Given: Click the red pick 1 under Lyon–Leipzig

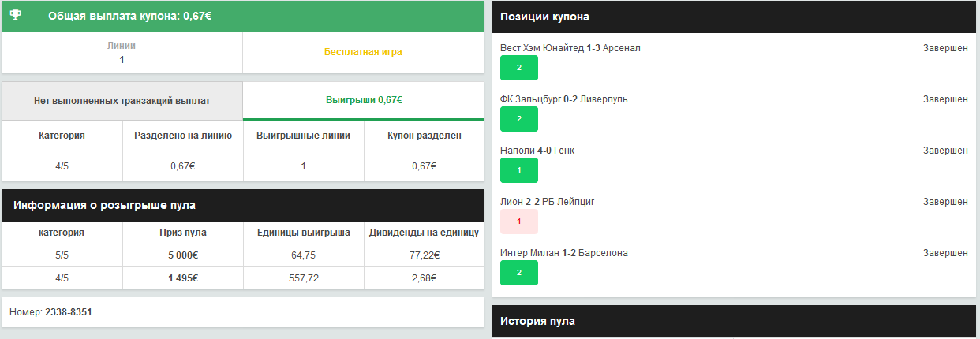Looking at the screenshot, I should [x=518, y=222].
